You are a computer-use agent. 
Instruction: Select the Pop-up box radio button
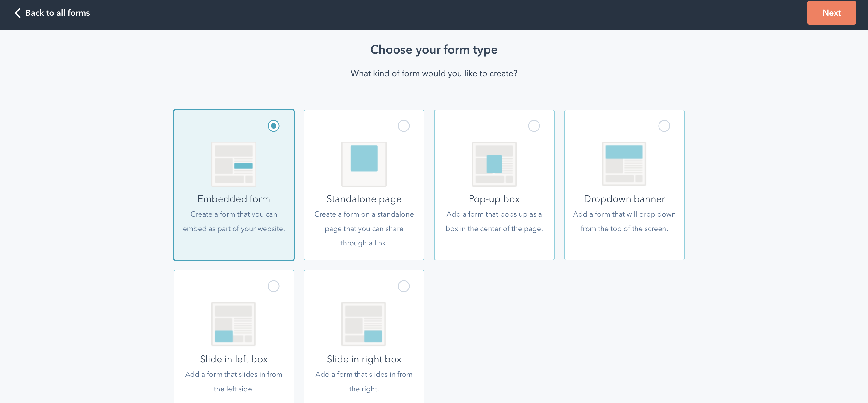tap(534, 126)
